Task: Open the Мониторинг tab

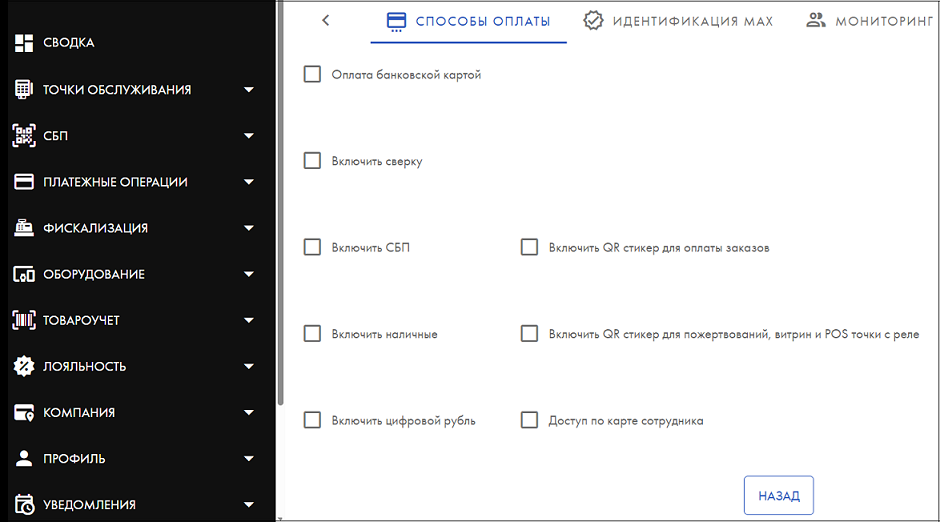Action: coord(869,21)
